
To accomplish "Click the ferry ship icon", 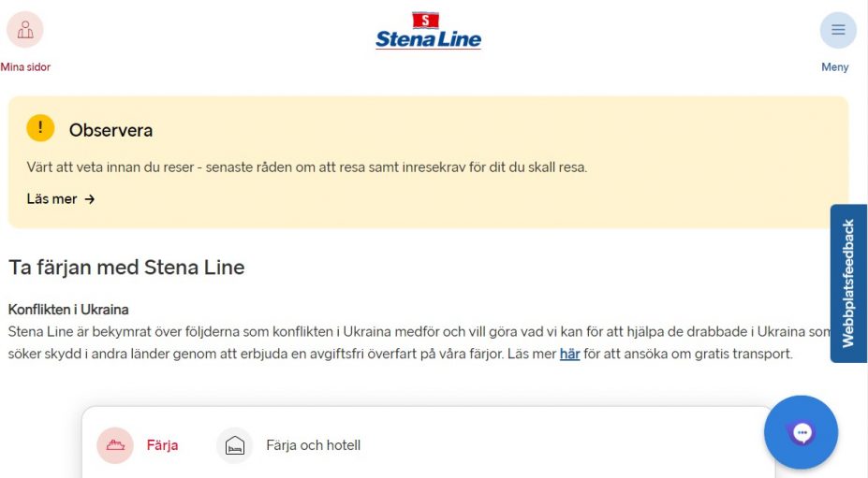I will point(115,445).
